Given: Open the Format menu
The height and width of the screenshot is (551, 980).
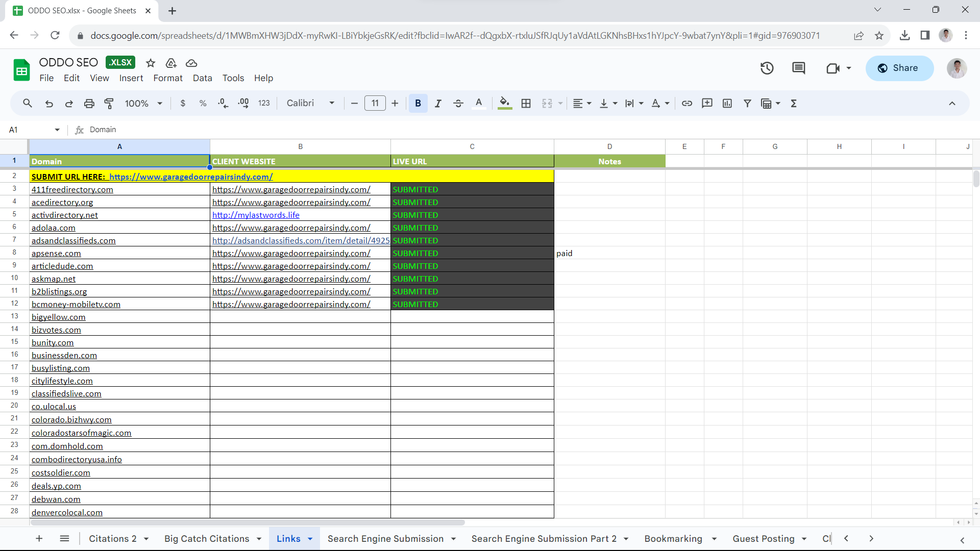Looking at the screenshot, I should pos(168,78).
